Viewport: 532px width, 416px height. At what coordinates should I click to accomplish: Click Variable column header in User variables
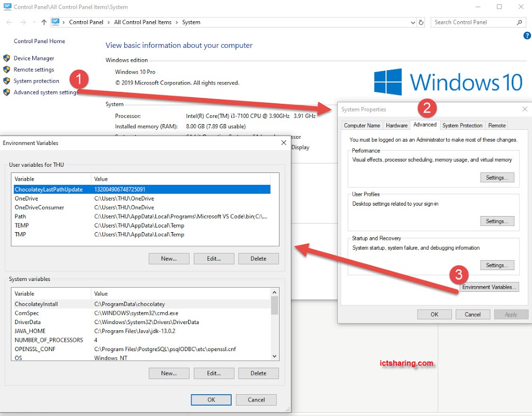pos(51,179)
